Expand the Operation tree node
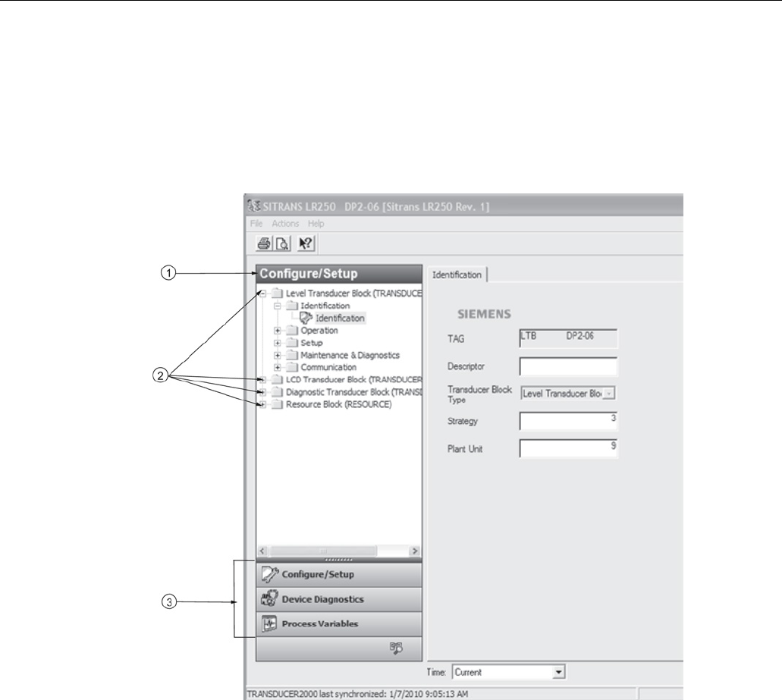 278,331
